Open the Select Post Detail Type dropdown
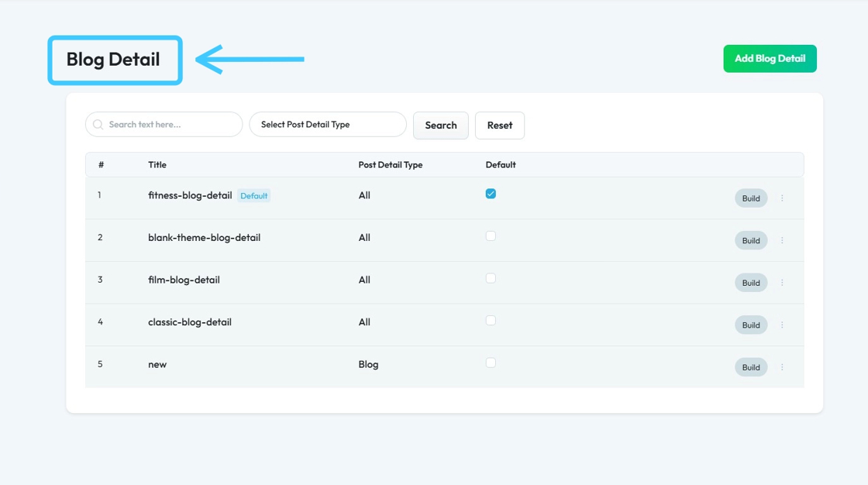868x485 pixels. tap(328, 125)
